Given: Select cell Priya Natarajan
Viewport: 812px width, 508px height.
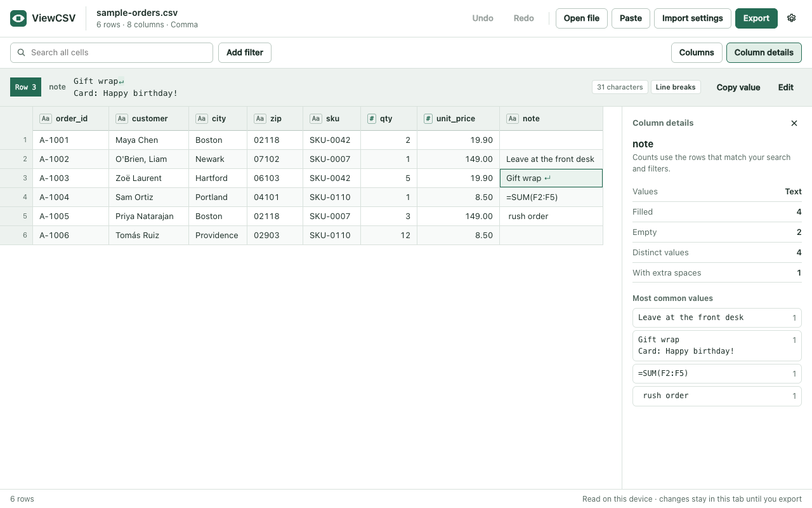Looking at the screenshot, I should click(149, 217).
